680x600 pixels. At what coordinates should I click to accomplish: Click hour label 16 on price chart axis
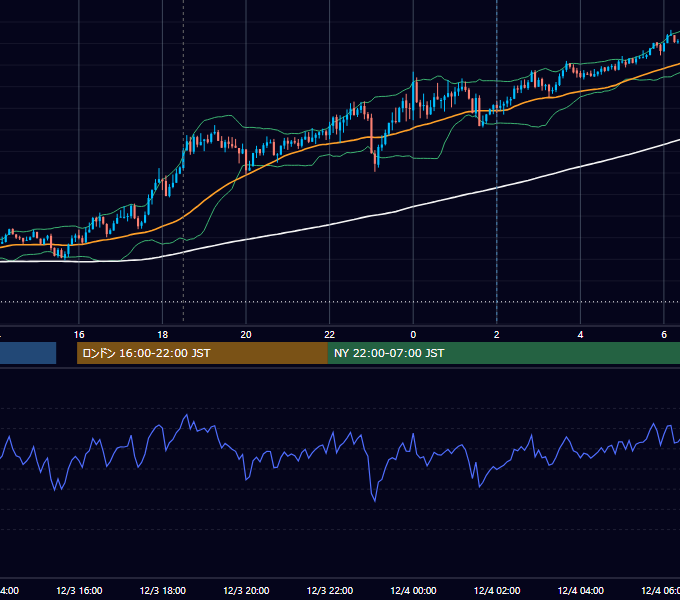click(x=79, y=335)
